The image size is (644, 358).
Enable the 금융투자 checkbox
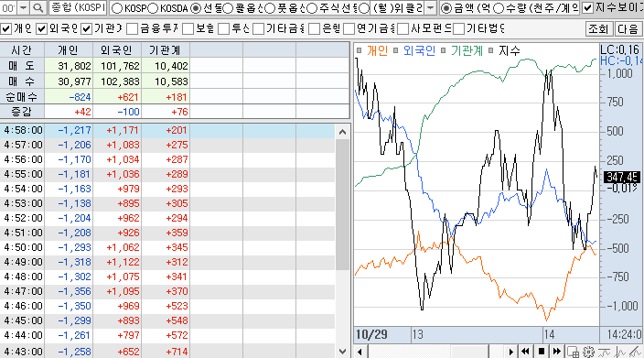(133, 28)
